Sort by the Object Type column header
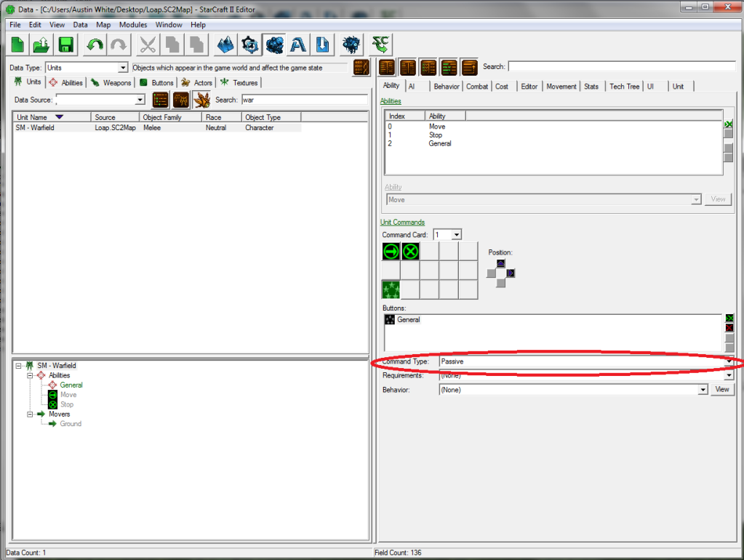 271,117
